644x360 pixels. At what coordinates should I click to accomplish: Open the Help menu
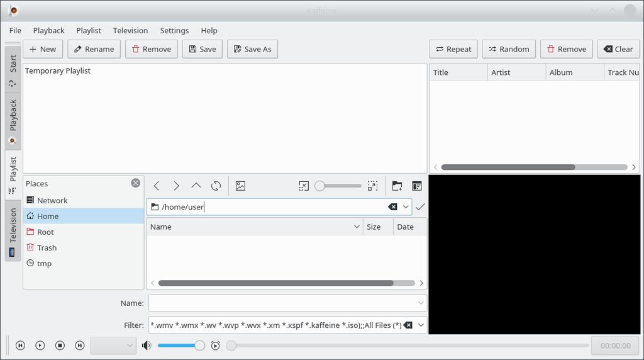[x=209, y=30]
